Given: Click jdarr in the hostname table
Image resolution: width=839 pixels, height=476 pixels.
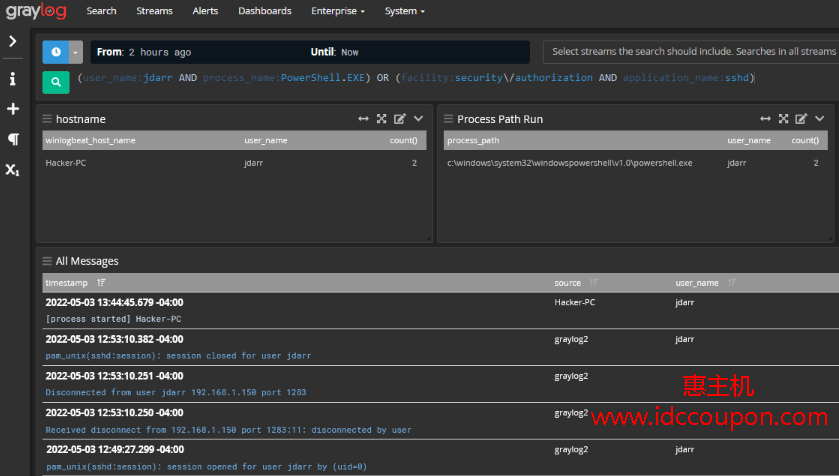Looking at the screenshot, I should coord(254,163).
